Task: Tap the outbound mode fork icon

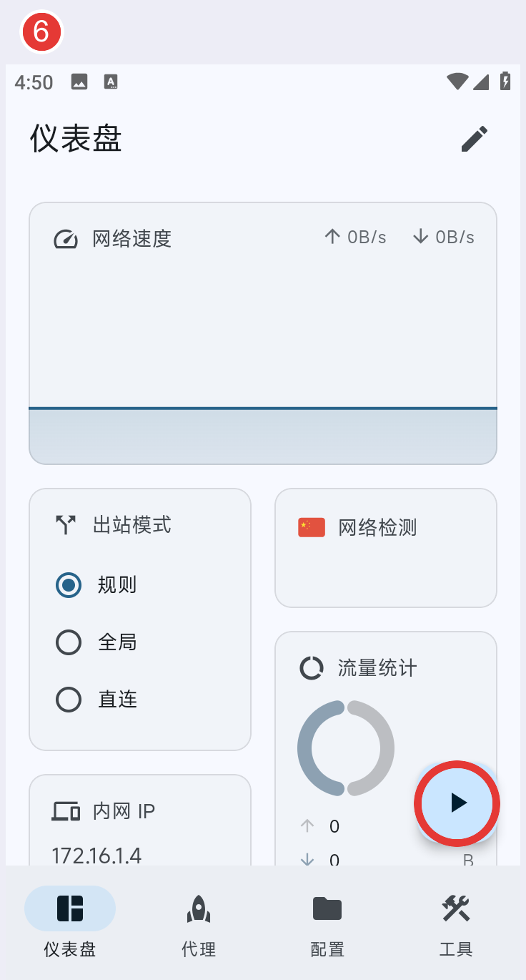Action: (66, 525)
